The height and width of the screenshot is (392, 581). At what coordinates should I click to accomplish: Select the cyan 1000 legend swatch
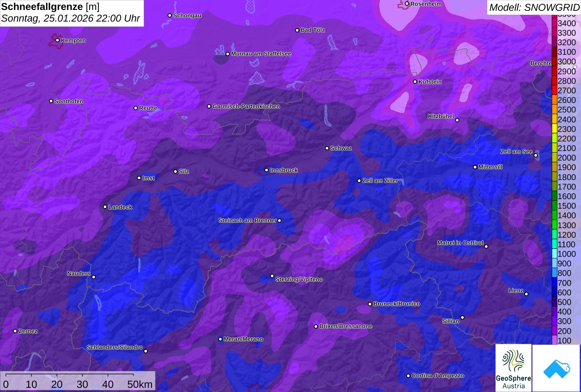pos(554,254)
